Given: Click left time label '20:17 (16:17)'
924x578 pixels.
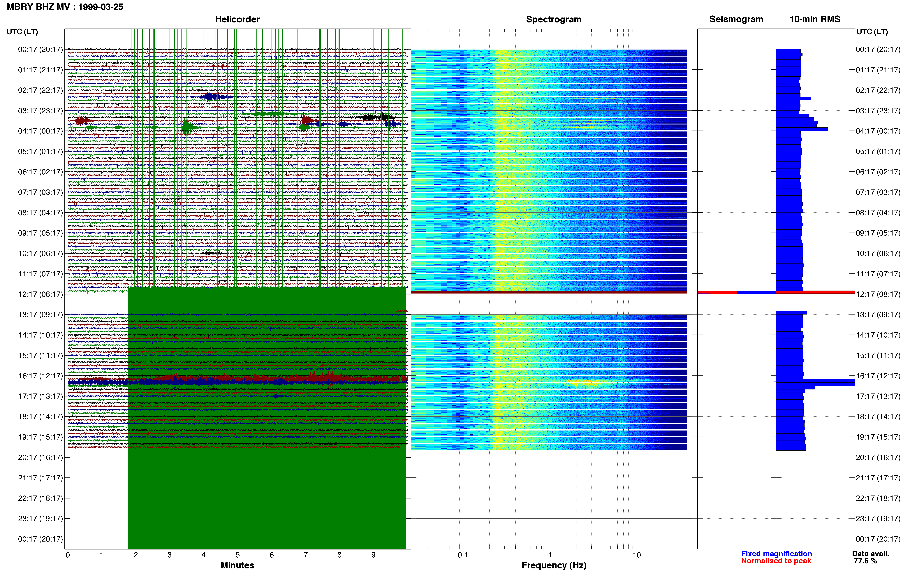Looking at the screenshot, I should (41, 458).
